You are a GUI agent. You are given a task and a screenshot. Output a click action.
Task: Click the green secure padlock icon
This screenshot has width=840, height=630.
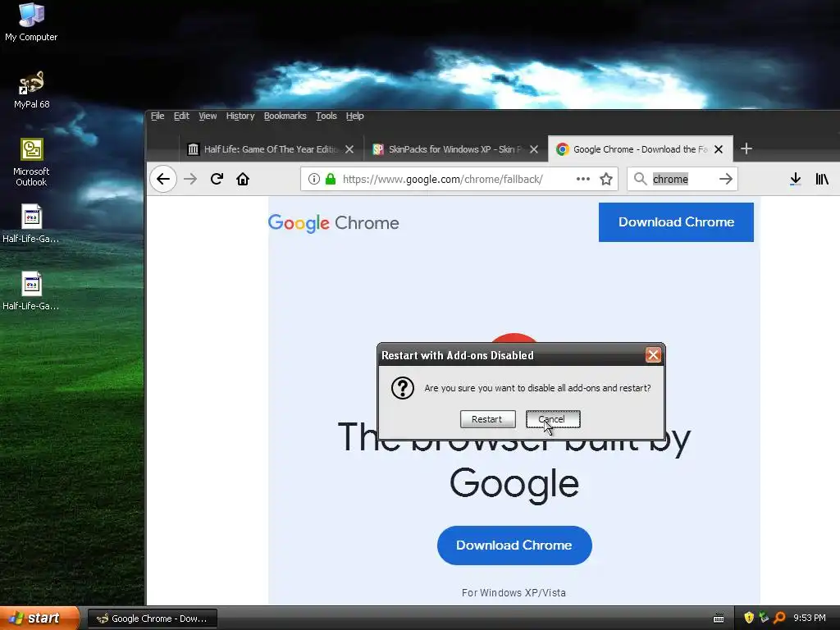(331, 179)
